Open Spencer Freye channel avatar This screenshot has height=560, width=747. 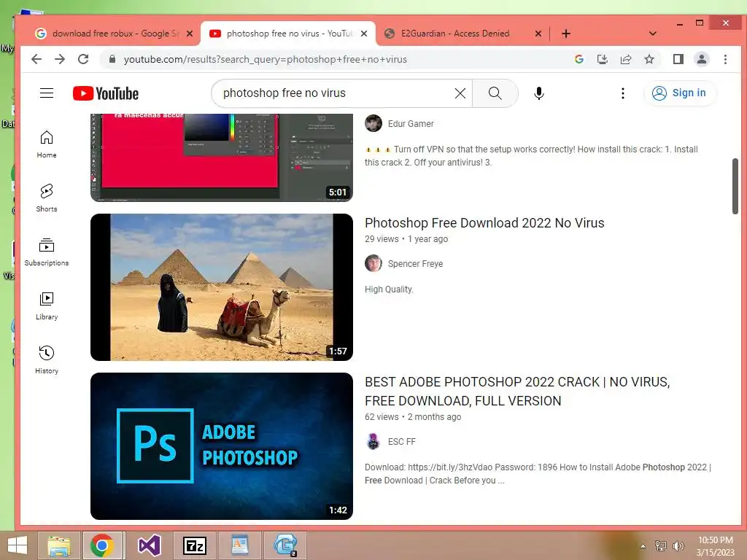(x=373, y=263)
